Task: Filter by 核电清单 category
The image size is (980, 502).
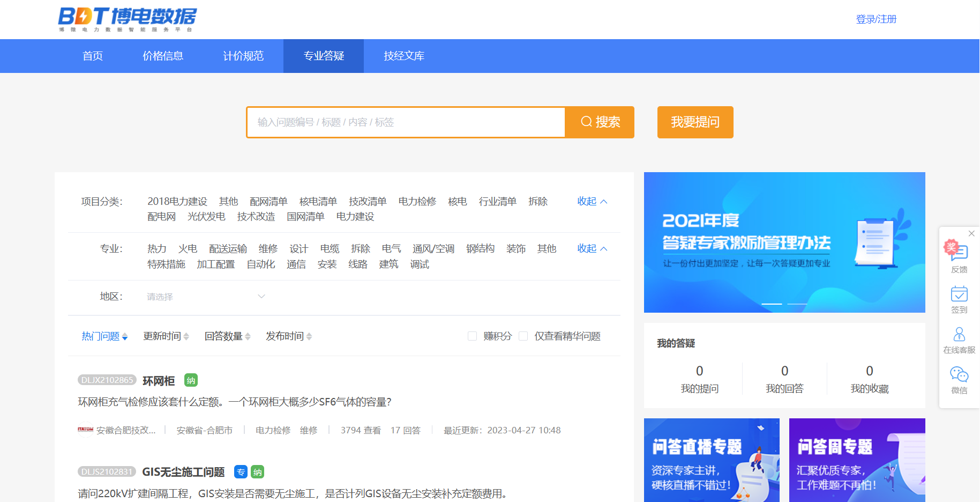Action: (318, 201)
